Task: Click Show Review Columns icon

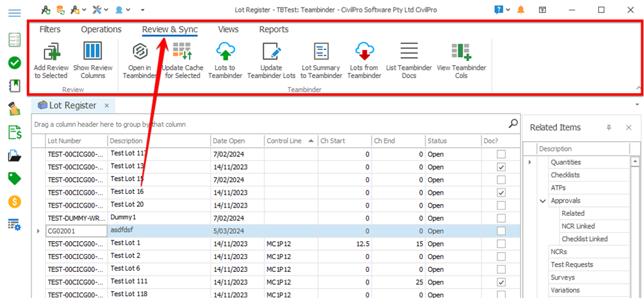Action: (92, 52)
